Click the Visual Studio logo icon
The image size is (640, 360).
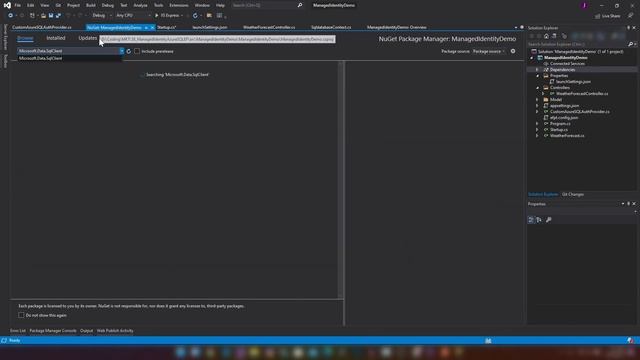click(x=7, y=5)
